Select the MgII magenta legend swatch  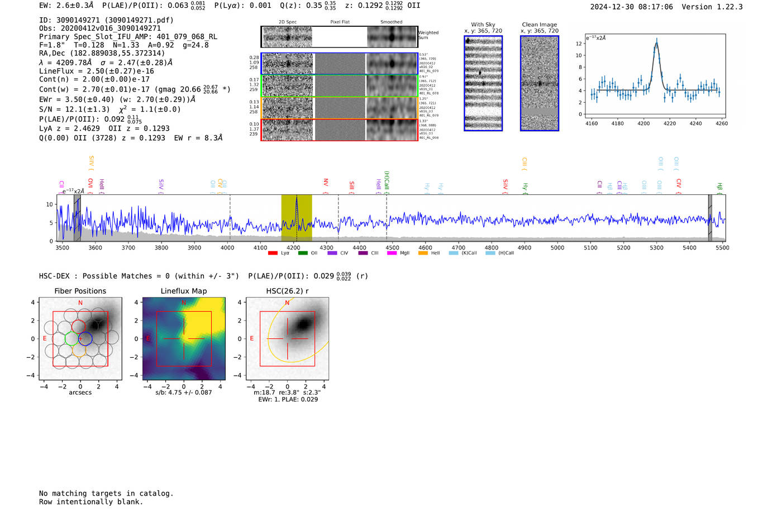(392, 253)
